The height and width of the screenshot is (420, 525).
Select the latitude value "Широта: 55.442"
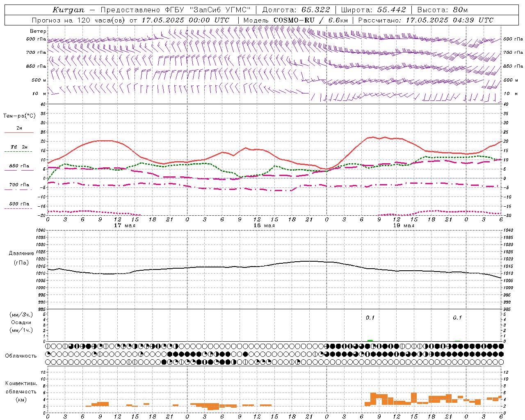374,10
